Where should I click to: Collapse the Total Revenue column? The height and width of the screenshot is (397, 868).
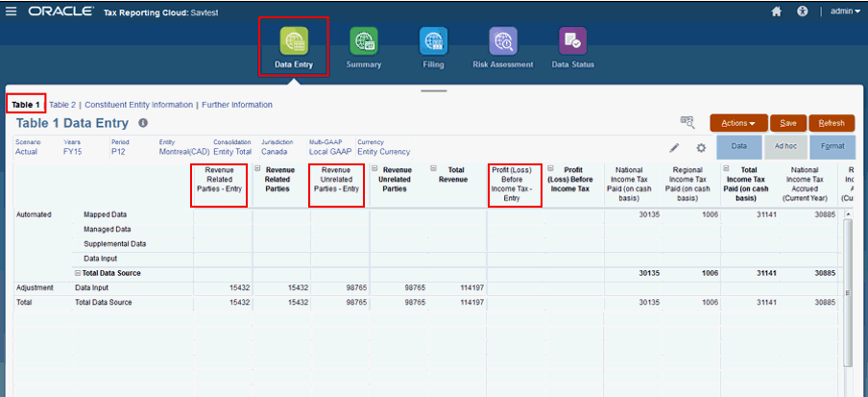point(433,168)
